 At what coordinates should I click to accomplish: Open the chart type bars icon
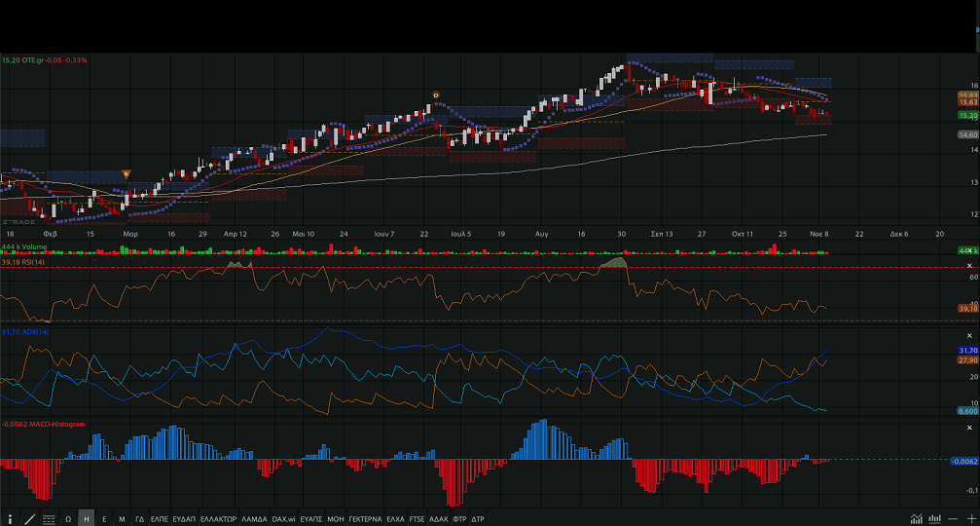(935, 519)
